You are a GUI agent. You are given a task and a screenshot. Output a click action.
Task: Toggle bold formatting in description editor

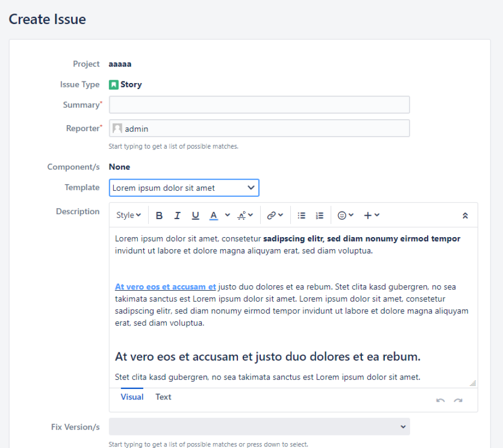click(x=159, y=215)
